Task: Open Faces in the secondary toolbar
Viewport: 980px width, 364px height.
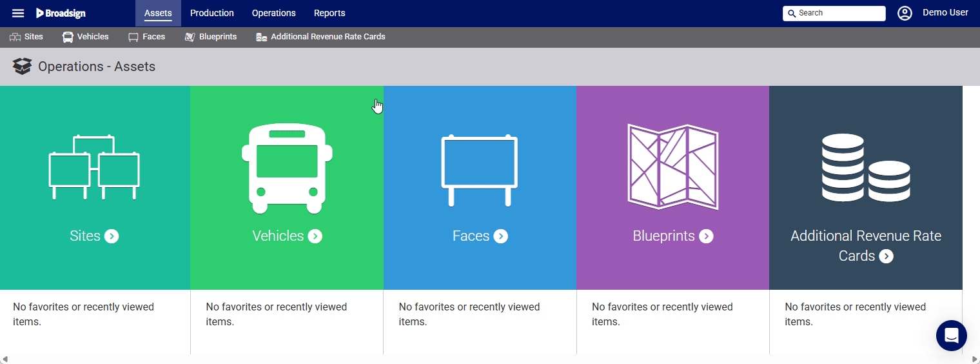Action: [146, 37]
